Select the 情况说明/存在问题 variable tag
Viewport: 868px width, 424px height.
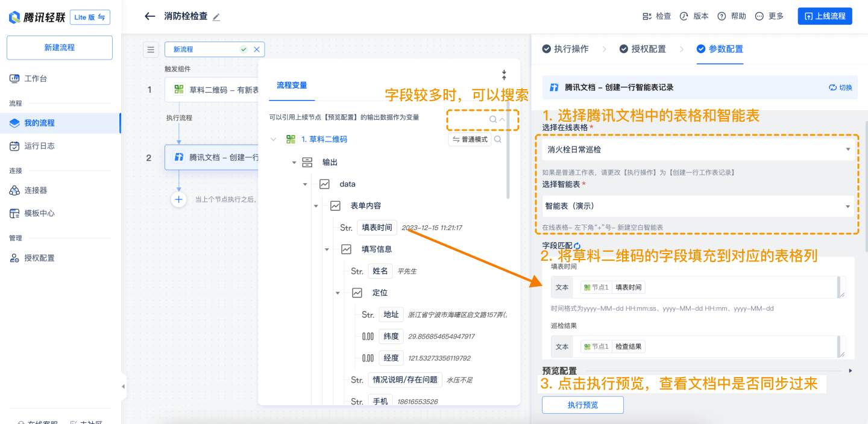tap(405, 380)
